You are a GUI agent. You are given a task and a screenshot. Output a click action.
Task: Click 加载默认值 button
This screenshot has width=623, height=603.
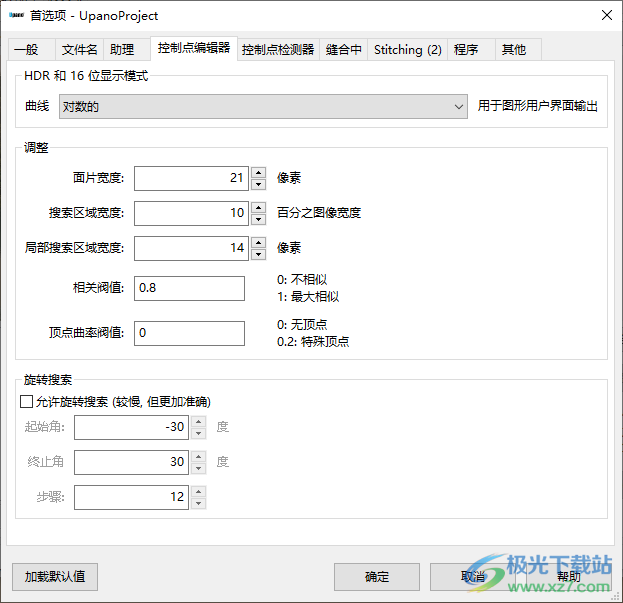55,577
